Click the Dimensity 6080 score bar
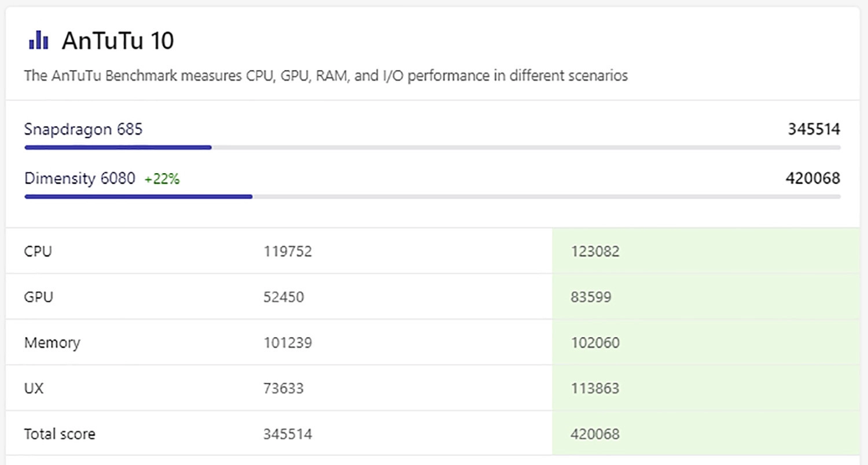The image size is (868, 465). pyautogui.click(x=432, y=197)
